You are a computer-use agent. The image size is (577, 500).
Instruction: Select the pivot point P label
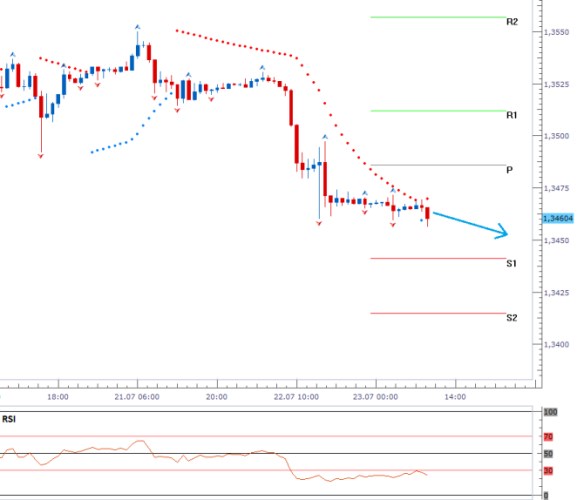[x=509, y=170]
